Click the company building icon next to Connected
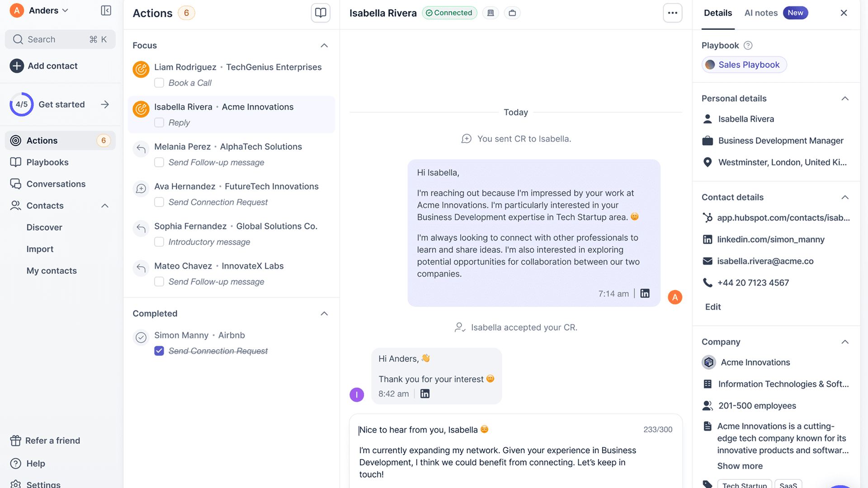The width and height of the screenshot is (868, 488). [491, 13]
